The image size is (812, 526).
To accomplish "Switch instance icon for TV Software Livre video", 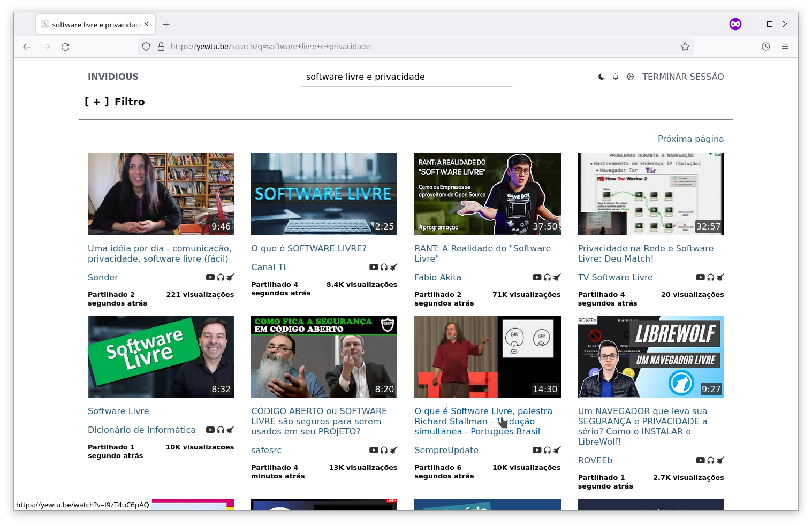I will click(720, 277).
